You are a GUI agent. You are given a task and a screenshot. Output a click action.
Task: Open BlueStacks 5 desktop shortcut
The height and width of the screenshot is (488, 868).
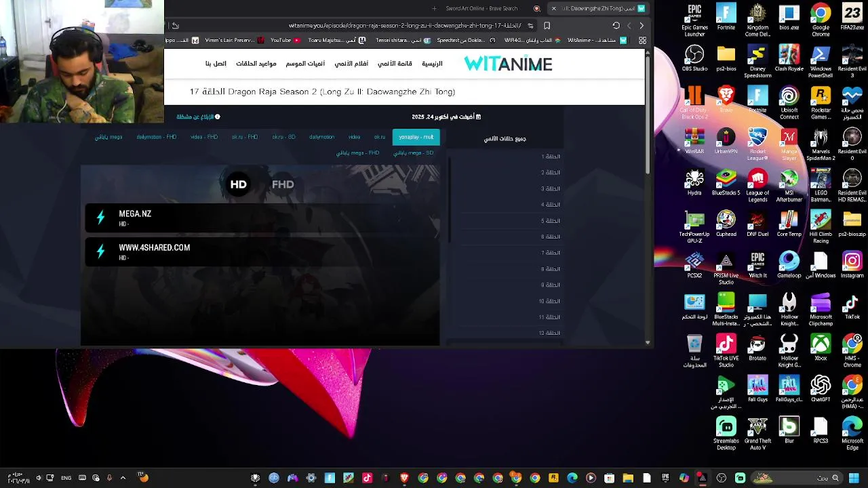pos(726,182)
